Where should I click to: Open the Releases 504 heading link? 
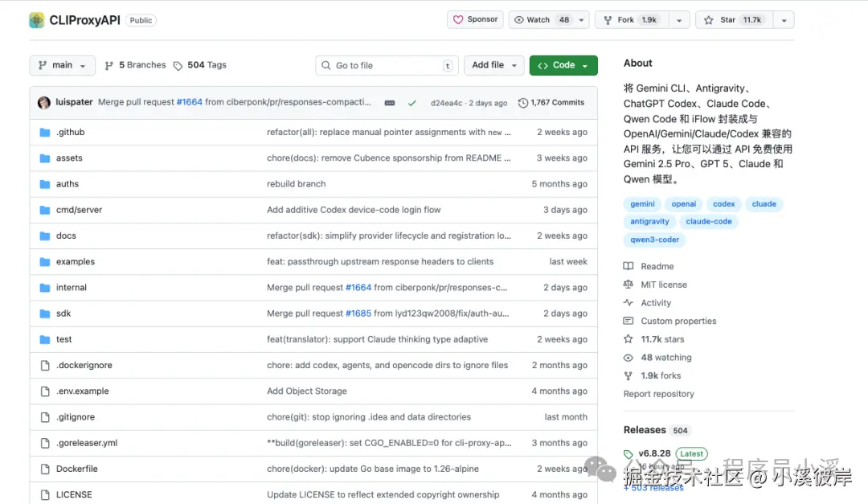click(x=656, y=430)
